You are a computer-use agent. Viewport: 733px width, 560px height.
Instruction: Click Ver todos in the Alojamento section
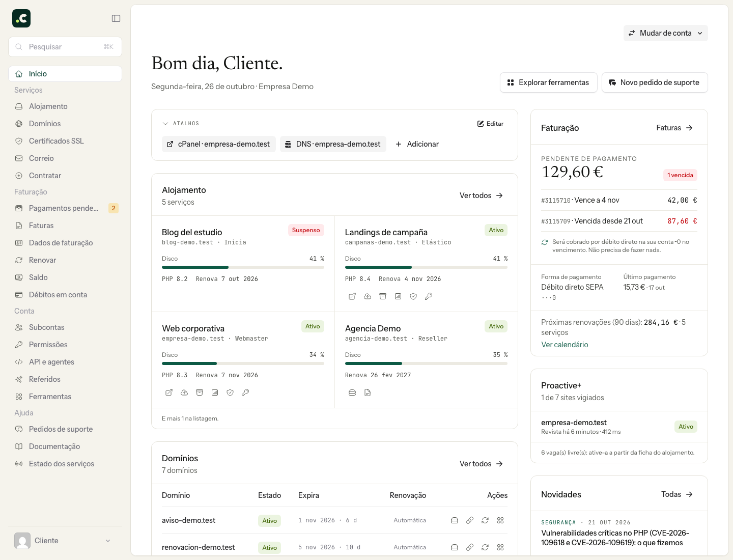point(481,195)
